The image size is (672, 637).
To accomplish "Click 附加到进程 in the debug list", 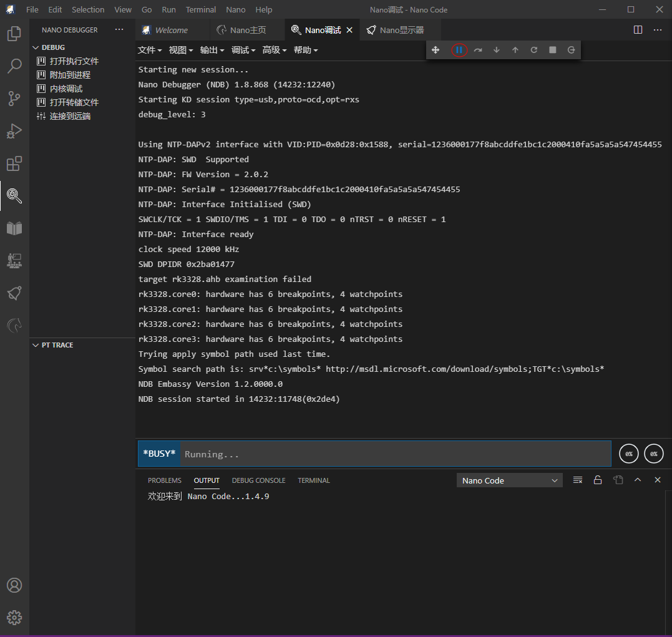I will (x=70, y=75).
